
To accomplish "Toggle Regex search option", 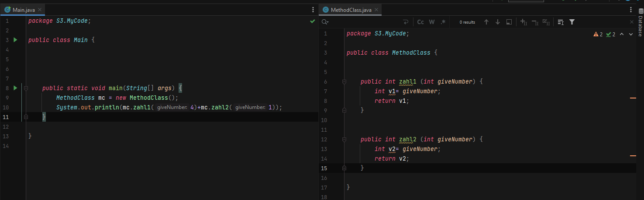I will pos(443,22).
